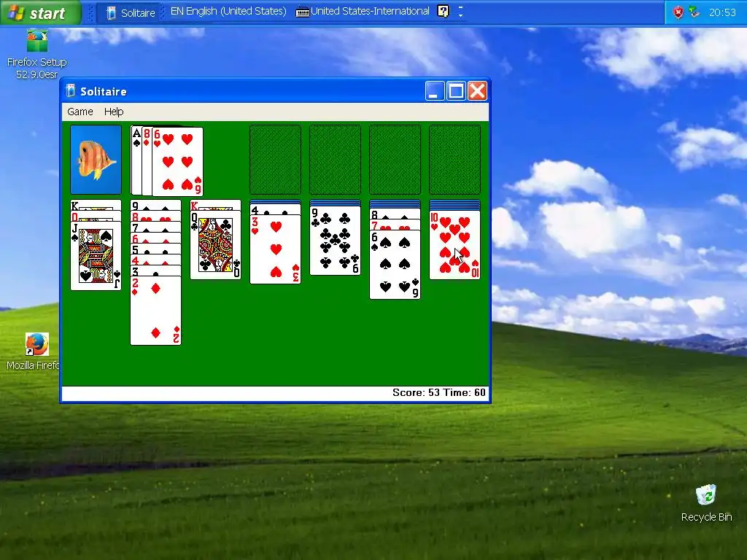Maximize the Solitaire window
Viewport: 747px width, 560px height.
pos(456,90)
